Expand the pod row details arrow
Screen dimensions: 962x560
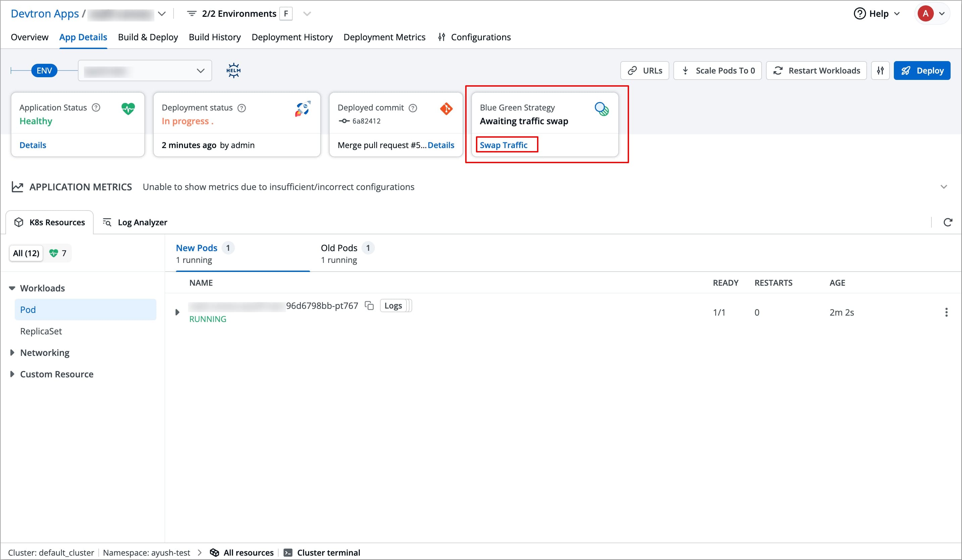coord(177,312)
